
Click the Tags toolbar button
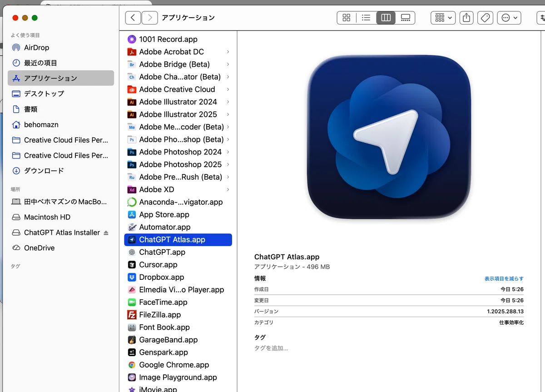485,18
